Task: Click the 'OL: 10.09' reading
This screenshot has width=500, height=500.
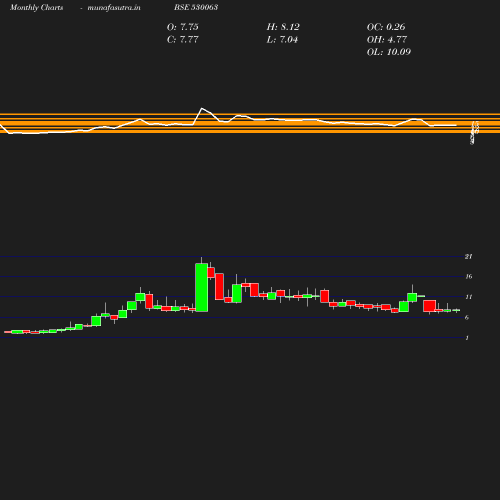Action: pyautogui.click(x=389, y=52)
